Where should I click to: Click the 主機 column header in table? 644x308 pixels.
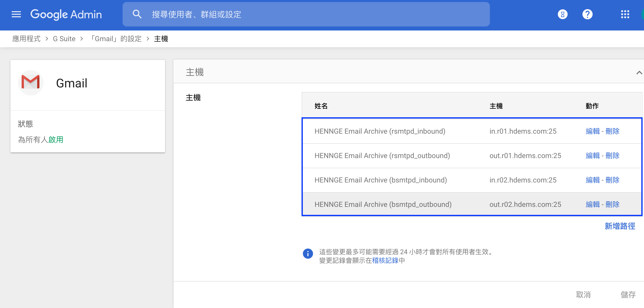(496, 106)
